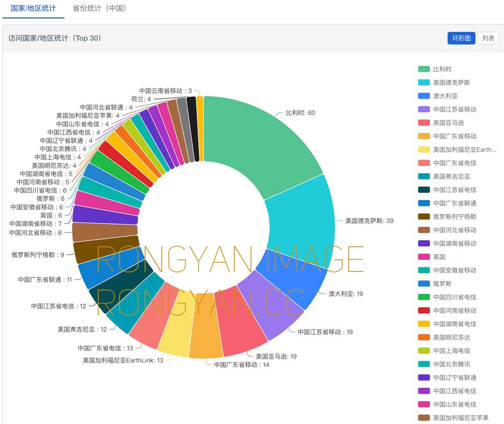Toggle 中国安徽省移动 legend entry
Image resolution: width=504 pixels, height=424 pixels.
(447, 270)
